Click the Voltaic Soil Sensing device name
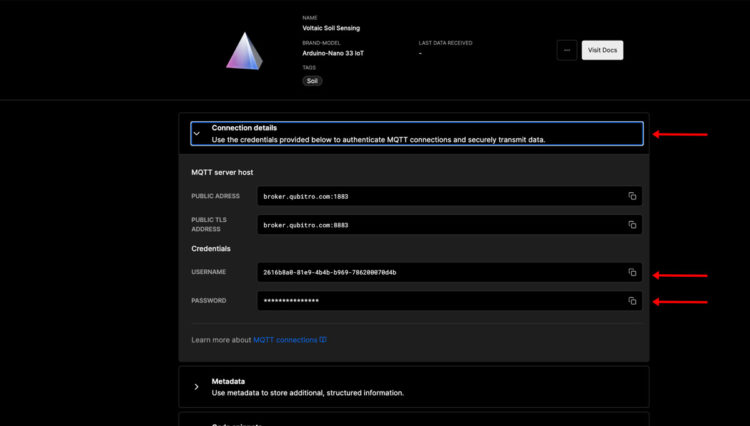 (331, 28)
